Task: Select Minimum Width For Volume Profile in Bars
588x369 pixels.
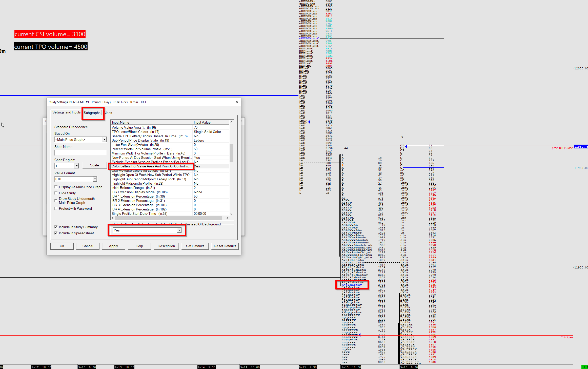Action: point(170,153)
